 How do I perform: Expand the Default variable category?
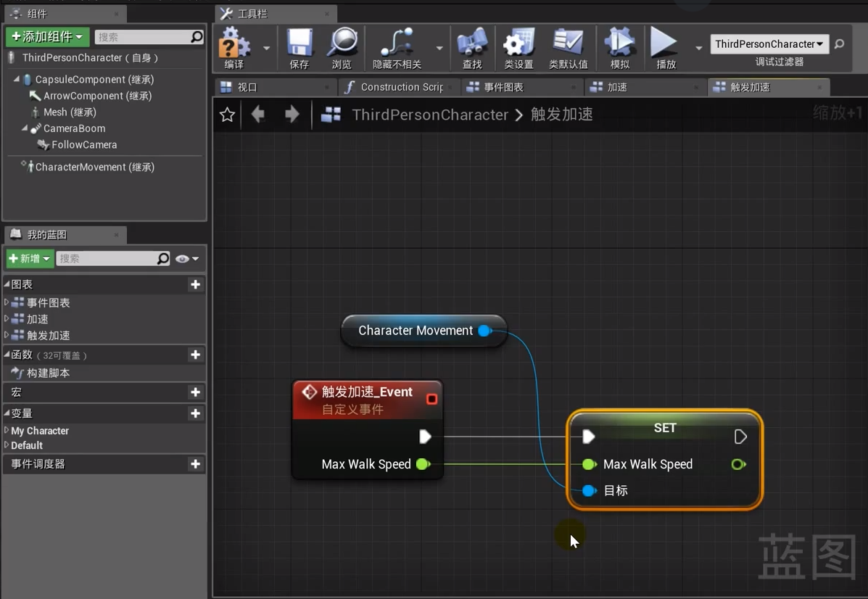[6, 445]
